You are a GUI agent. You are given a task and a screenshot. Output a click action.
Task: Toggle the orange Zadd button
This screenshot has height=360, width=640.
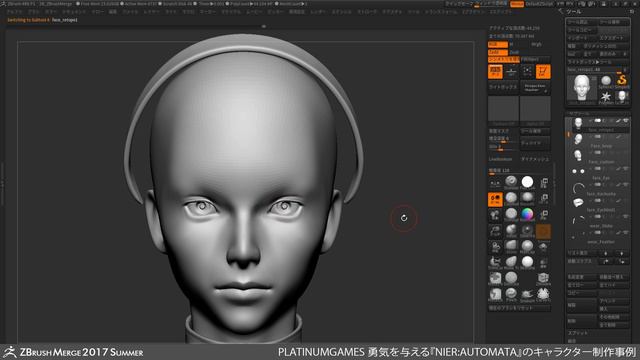click(498, 52)
